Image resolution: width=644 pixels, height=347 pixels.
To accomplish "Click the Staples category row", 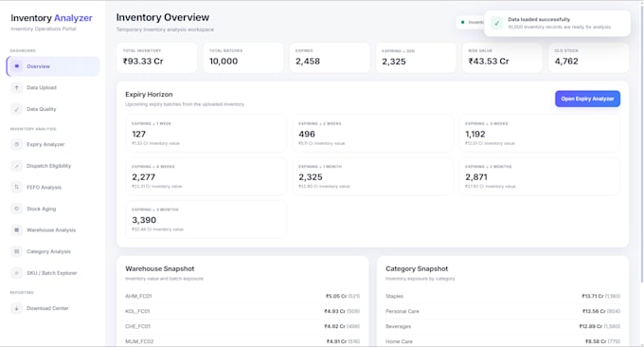I will click(x=503, y=296).
